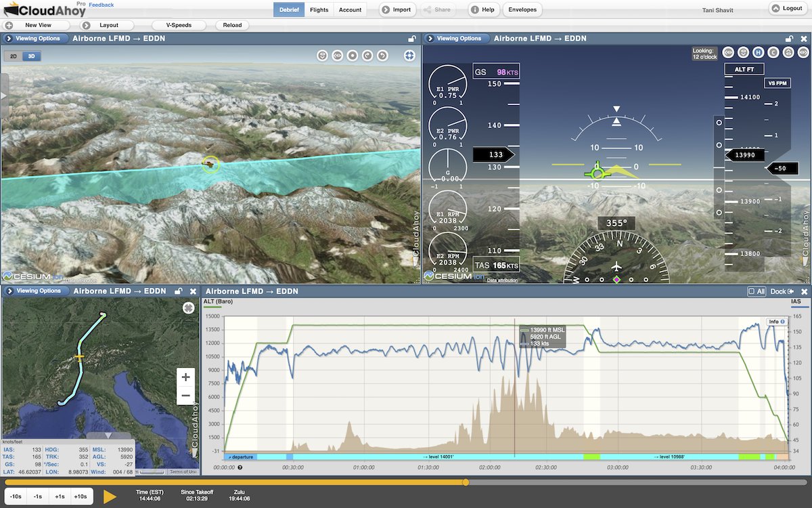812x508 pixels.
Task: Open the Help button
Action: click(483, 9)
